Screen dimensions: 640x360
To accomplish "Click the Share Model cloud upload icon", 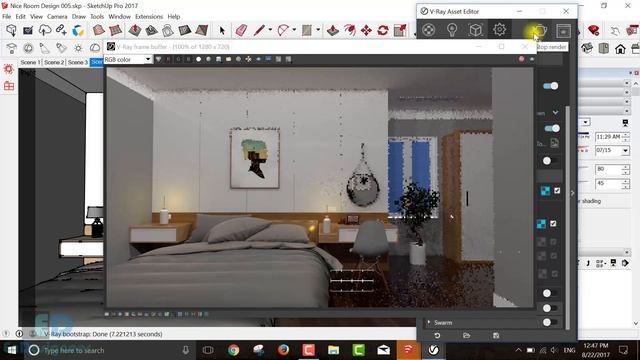I will click(45, 30).
